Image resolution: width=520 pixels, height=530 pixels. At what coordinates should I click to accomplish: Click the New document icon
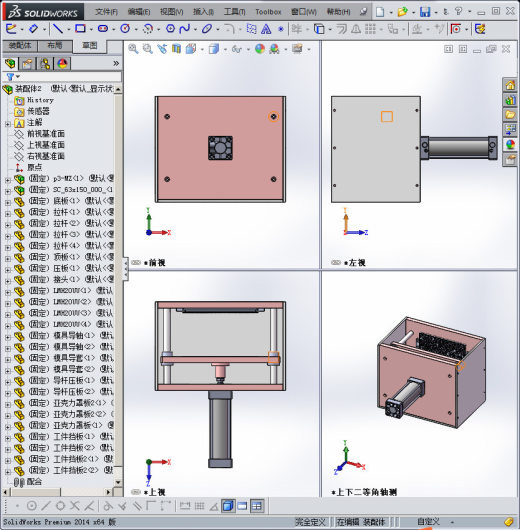pyautogui.click(x=380, y=12)
